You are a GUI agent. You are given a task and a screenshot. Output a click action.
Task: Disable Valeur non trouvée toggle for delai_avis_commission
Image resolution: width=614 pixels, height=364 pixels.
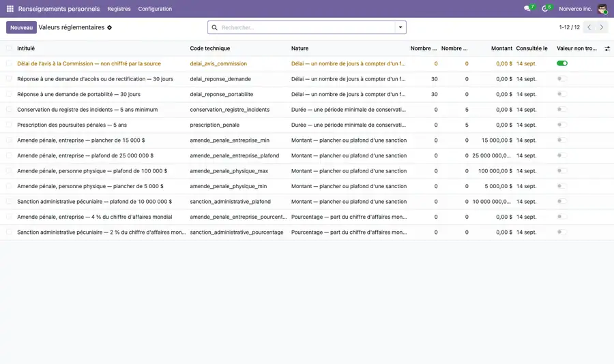coord(562,63)
